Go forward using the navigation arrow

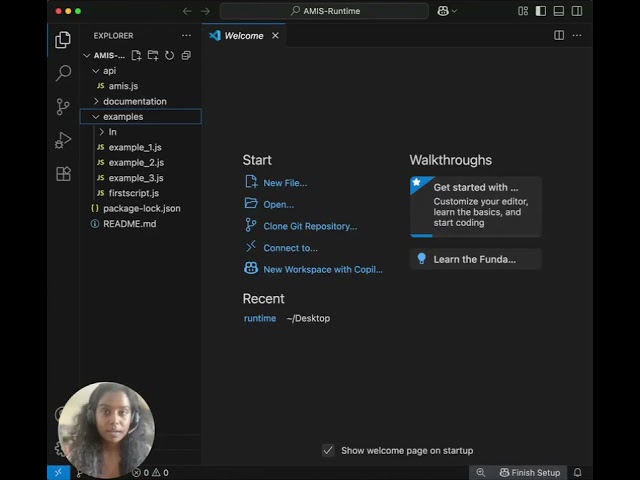(x=205, y=11)
